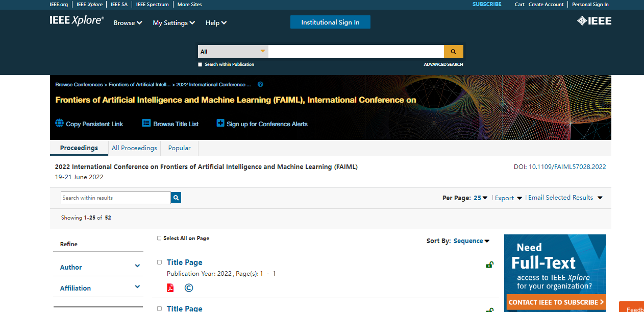Open the All search category dropdown
This screenshot has width=644, height=312.
[233, 52]
